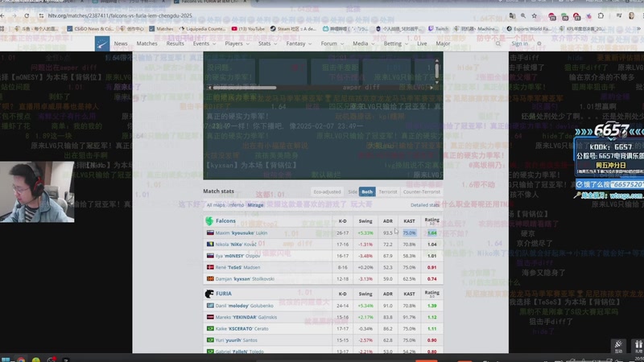This screenshot has height=362, width=644.
Task: Open the Major nav item
Action: 443,43
